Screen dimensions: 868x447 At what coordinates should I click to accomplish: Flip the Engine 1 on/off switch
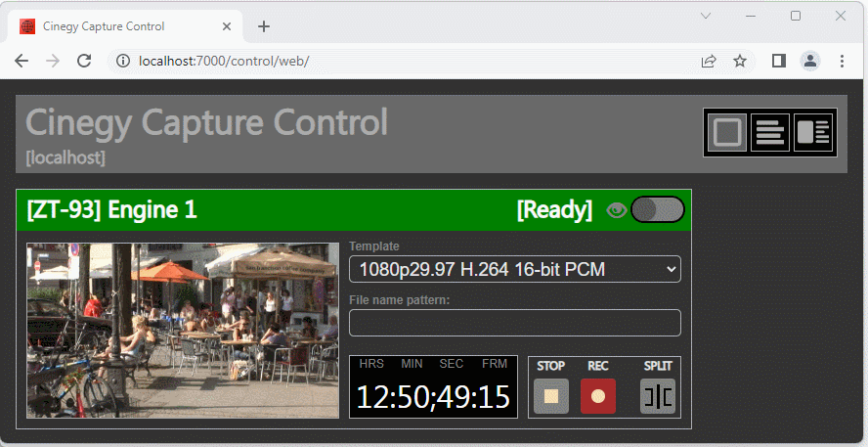(x=658, y=210)
